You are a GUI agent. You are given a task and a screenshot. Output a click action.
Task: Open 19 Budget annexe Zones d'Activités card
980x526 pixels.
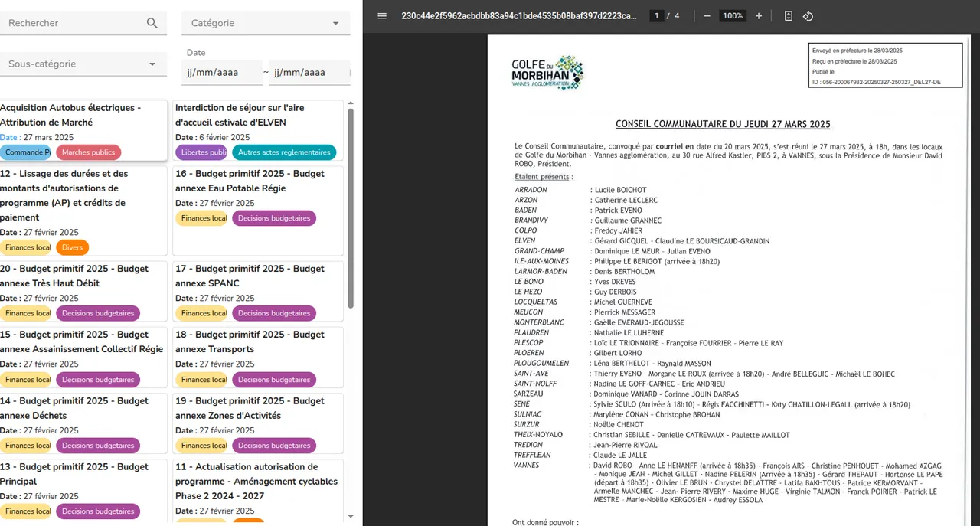pyautogui.click(x=258, y=423)
